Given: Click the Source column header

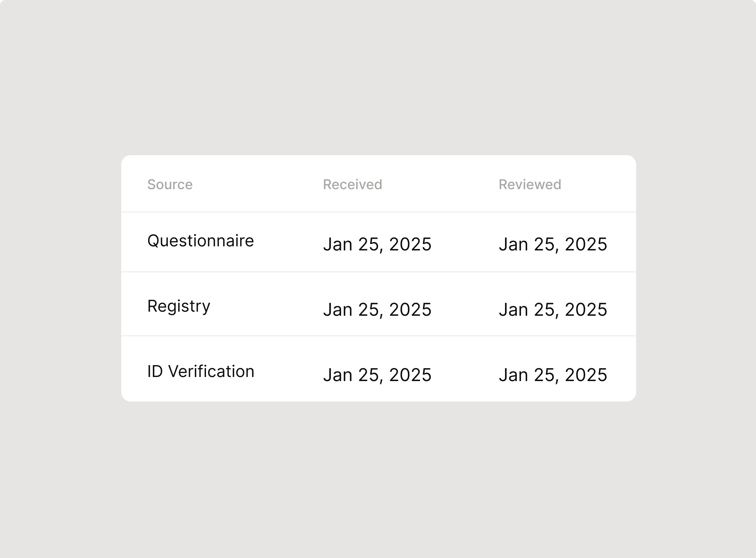Looking at the screenshot, I should [x=170, y=184].
